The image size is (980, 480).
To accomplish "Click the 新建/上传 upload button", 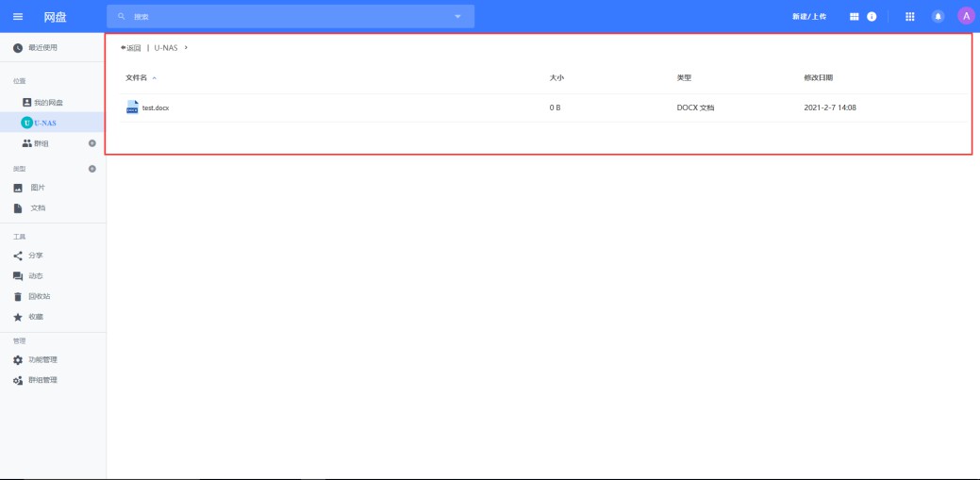I will tap(808, 17).
